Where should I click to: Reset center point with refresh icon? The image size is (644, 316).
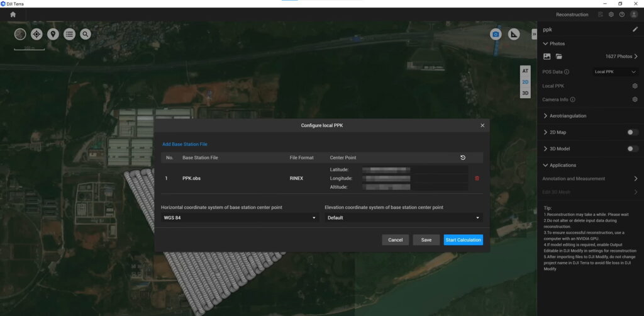[x=463, y=158]
